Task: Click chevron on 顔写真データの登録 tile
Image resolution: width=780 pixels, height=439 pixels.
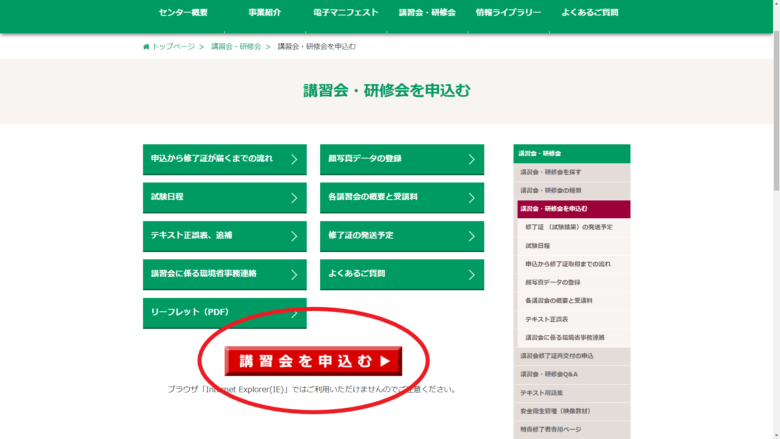Action: pyautogui.click(x=471, y=160)
